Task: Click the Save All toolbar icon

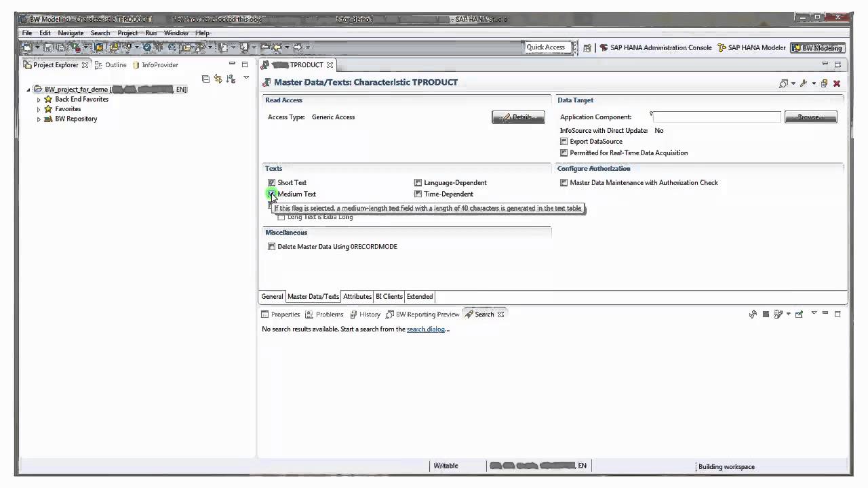Action: (x=60, y=47)
